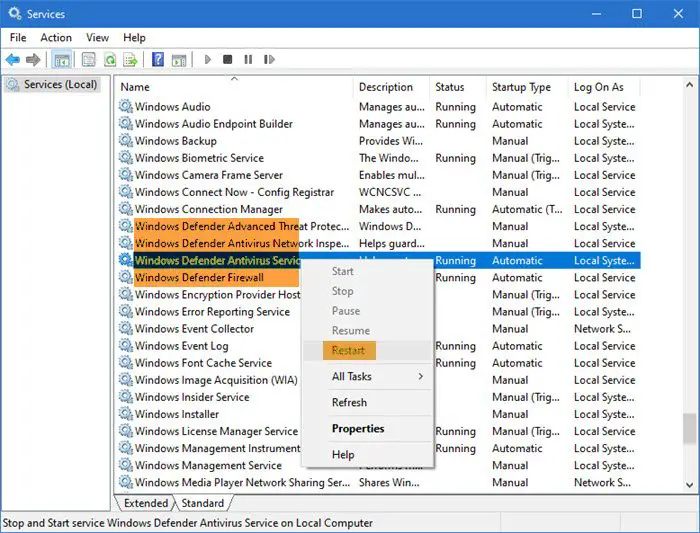
Task: Select Windows License Manager Service row
Action: [x=379, y=431]
